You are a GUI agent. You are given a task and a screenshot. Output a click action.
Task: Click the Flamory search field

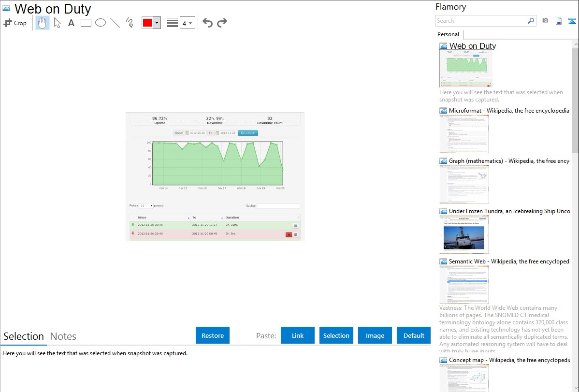[481, 21]
